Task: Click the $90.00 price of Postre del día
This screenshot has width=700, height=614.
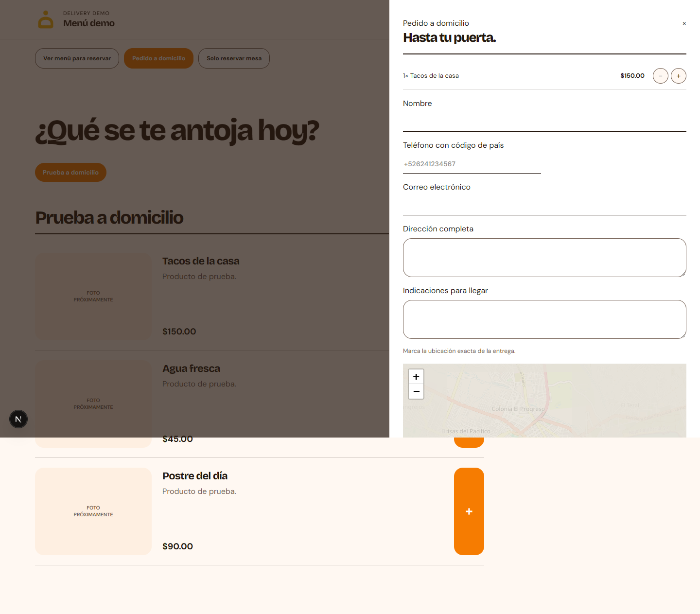Action: coord(177,546)
